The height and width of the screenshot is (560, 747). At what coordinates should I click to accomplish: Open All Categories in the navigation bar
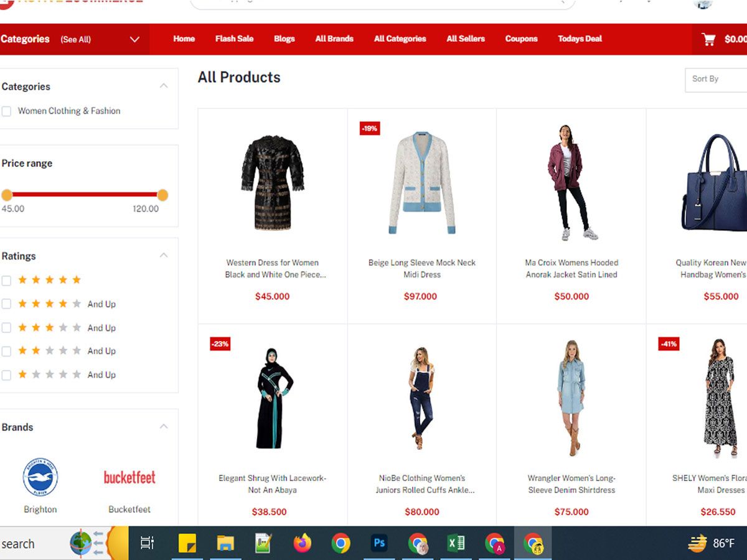[400, 39]
